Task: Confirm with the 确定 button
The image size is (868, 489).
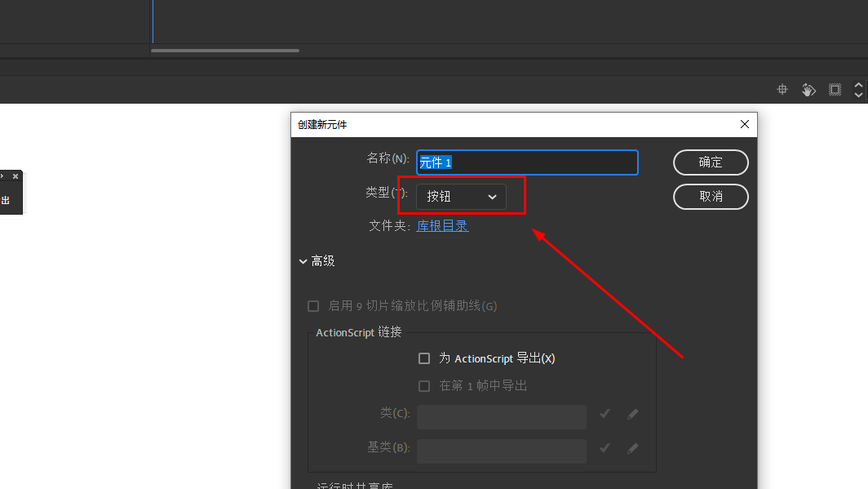Action: point(711,162)
